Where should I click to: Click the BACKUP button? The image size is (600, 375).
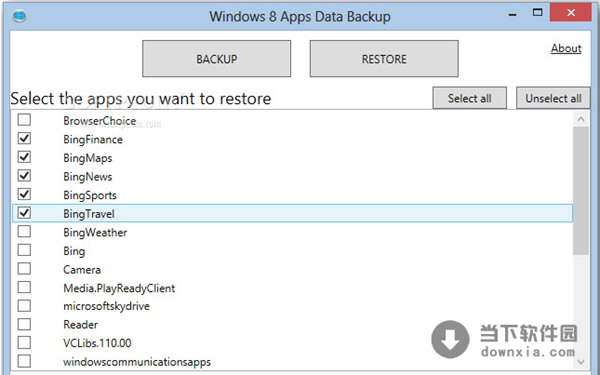[x=217, y=59]
